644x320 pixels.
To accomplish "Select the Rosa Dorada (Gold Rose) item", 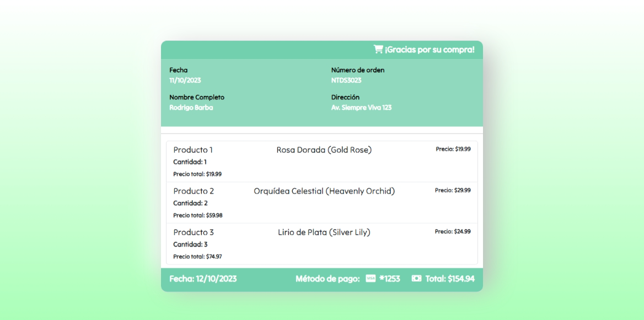I will [x=324, y=150].
